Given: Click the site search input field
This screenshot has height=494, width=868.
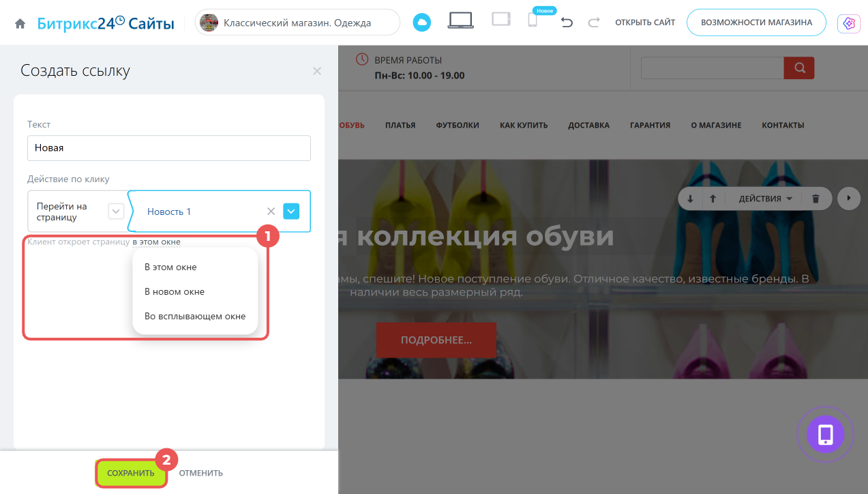Looking at the screenshot, I should (713, 68).
